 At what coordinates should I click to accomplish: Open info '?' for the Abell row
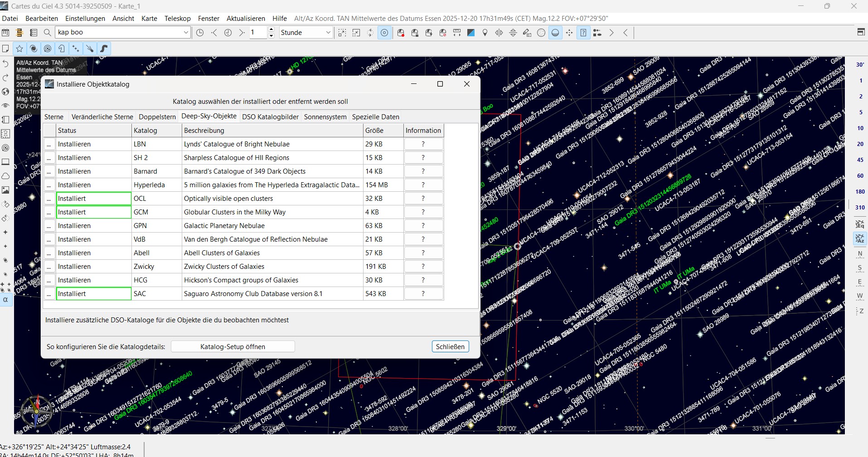(423, 253)
